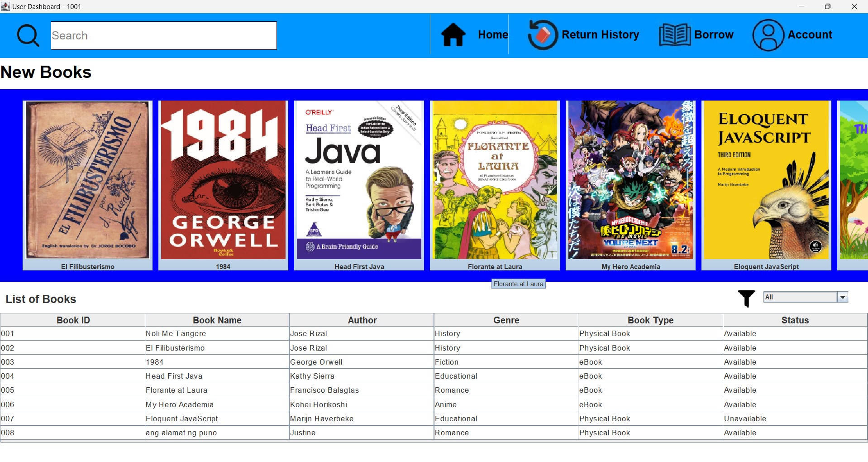The image size is (868, 462).
Task: Click the Genre column header
Action: coord(506,320)
